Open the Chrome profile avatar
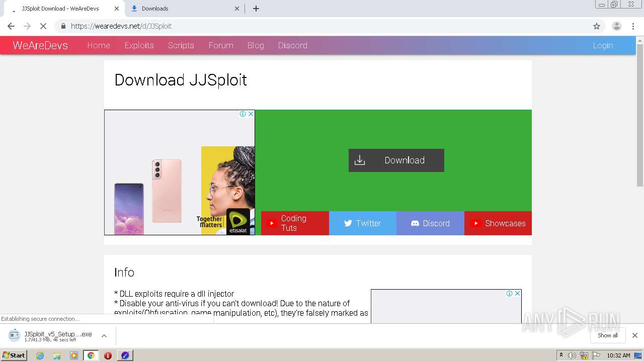644x362 pixels. 616,26
